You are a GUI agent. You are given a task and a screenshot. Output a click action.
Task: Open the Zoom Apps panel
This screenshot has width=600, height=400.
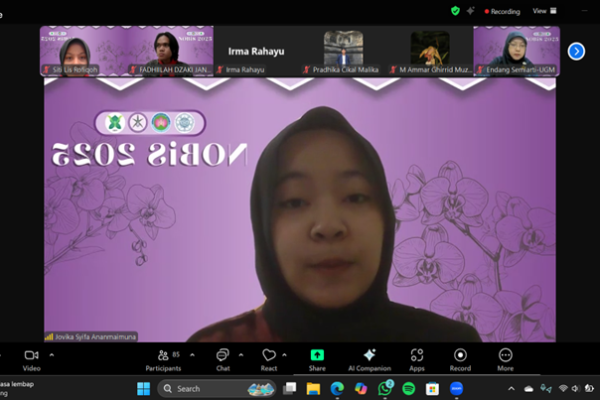coord(417,360)
